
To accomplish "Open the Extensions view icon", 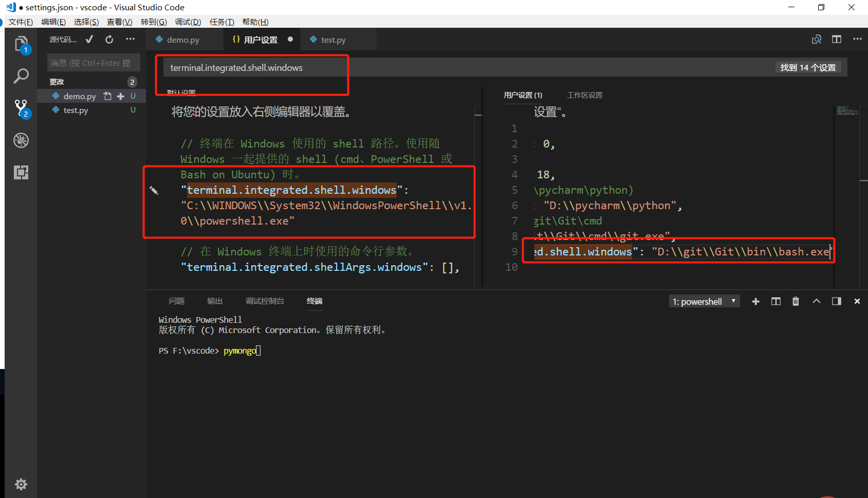I will pyautogui.click(x=21, y=172).
